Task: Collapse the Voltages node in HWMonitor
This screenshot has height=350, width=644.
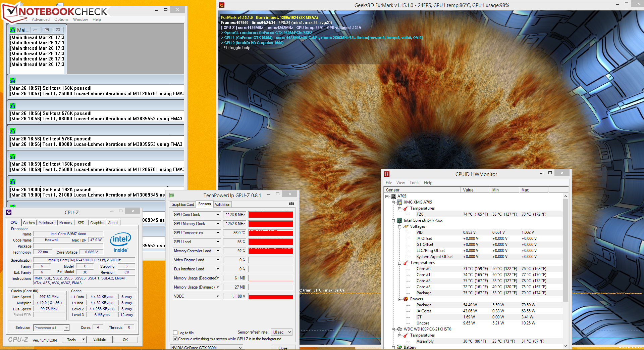Action: (x=400, y=226)
